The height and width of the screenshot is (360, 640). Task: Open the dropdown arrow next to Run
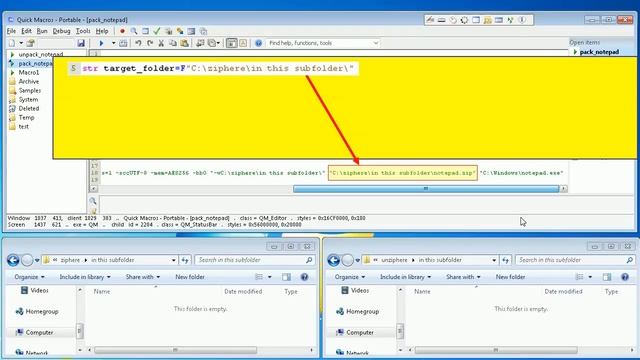(x=113, y=43)
